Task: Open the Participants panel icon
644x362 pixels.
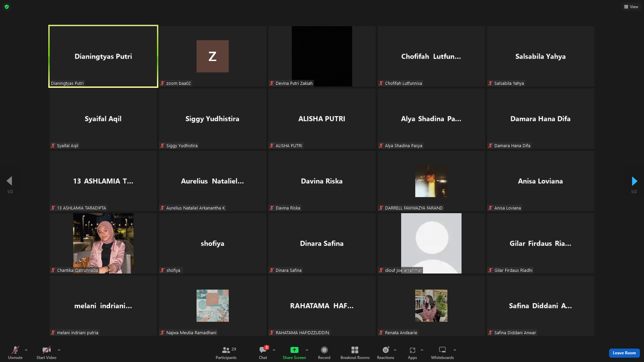Action: click(226, 350)
